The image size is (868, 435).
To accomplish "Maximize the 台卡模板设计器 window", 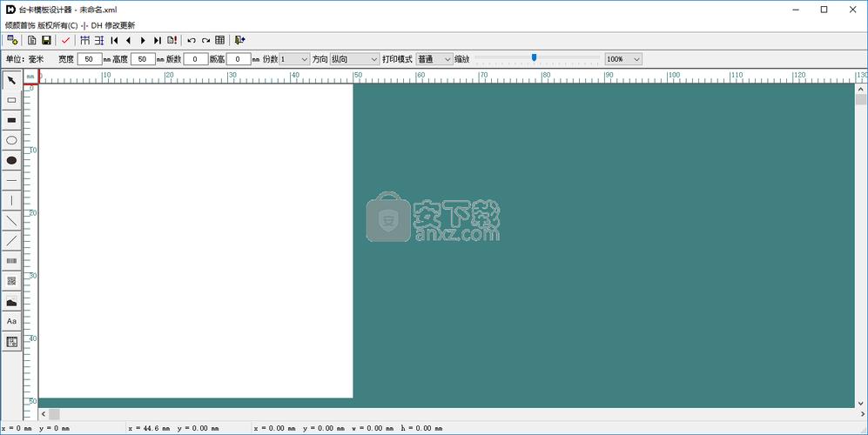I will pyautogui.click(x=824, y=10).
